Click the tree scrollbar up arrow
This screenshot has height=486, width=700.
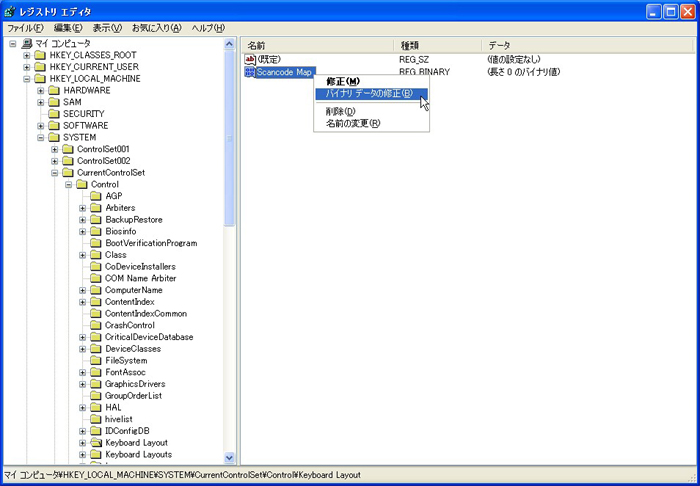(229, 44)
